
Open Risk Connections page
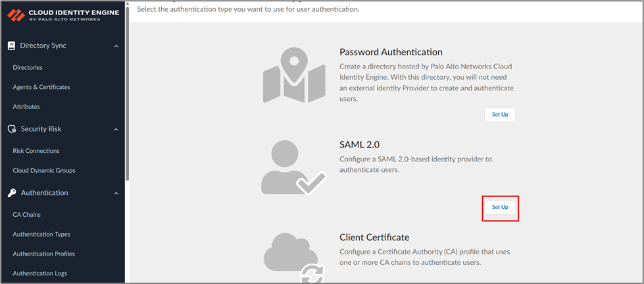[36, 151]
